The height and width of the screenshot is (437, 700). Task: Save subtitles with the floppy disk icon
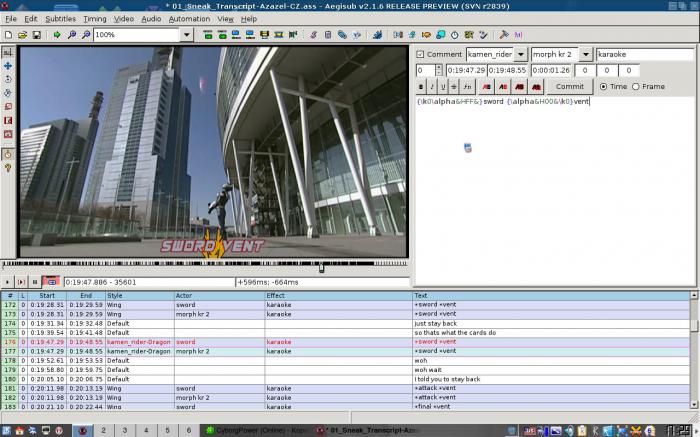tap(37, 34)
